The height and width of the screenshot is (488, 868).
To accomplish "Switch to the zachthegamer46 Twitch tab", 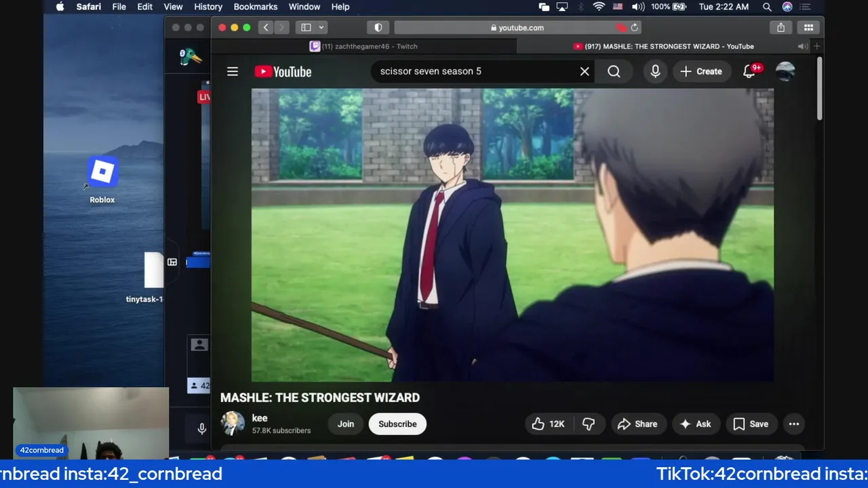I will (364, 46).
